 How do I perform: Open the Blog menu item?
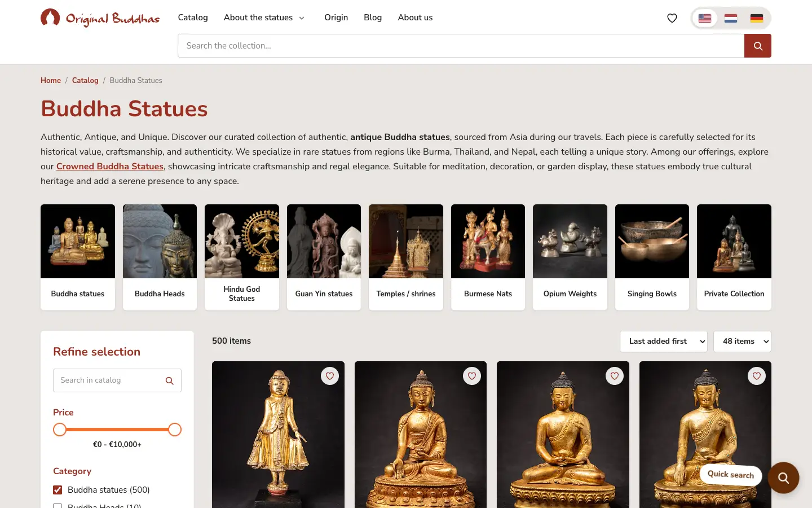[x=373, y=17]
